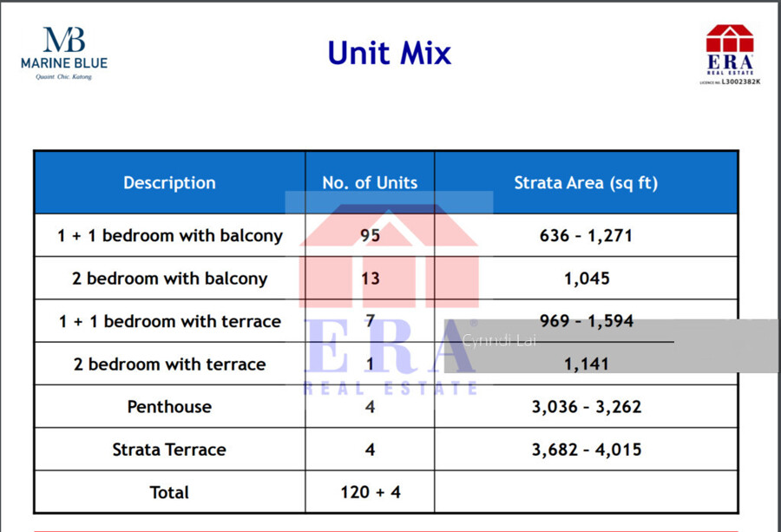This screenshot has width=781, height=532.
Task: Click the unit count "95" cell
Action: point(370,235)
